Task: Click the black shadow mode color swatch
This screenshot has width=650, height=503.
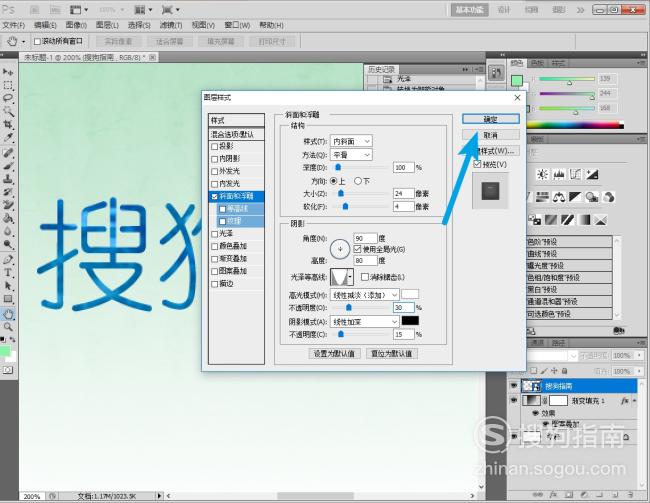Action: pos(410,321)
